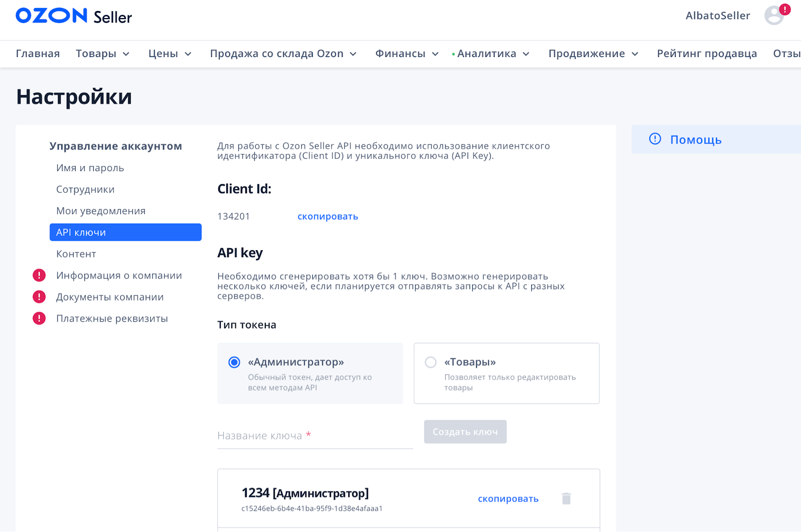Image resolution: width=801 pixels, height=532 pixels.
Task: Open the Финансы dropdown in navigation
Action: tap(407, 54)
